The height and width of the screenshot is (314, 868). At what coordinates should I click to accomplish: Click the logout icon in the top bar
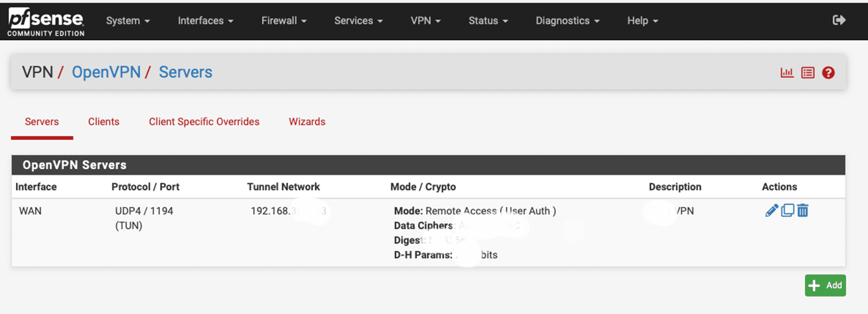(839, 20)
